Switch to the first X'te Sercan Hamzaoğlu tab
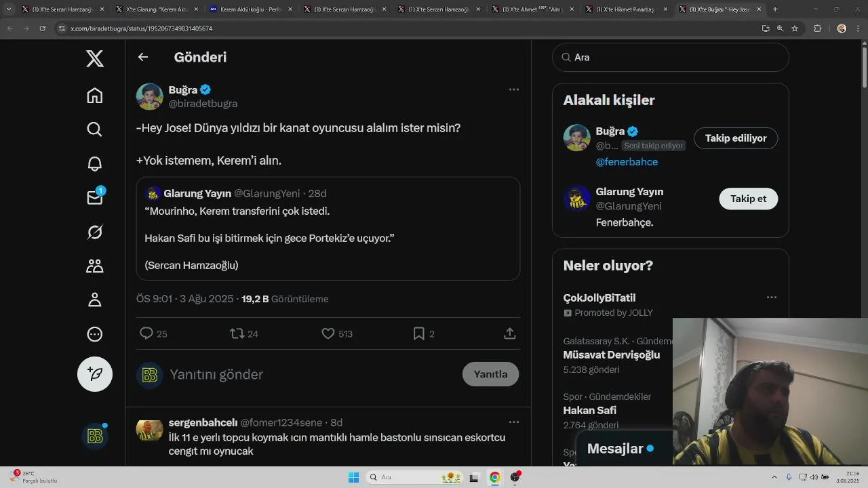 tap(62, 9)
